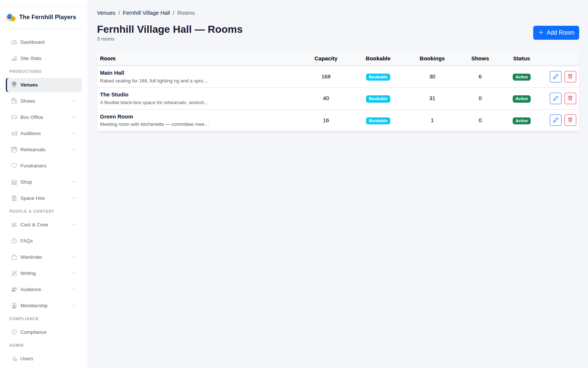Click the Auditions megaphone icon
Screen dimensions: 588x368
pyautogui.click(x=14, y=134)
